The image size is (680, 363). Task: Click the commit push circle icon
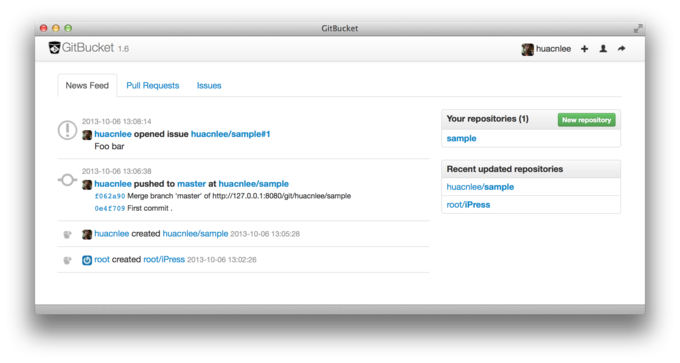tap(67, 180)
